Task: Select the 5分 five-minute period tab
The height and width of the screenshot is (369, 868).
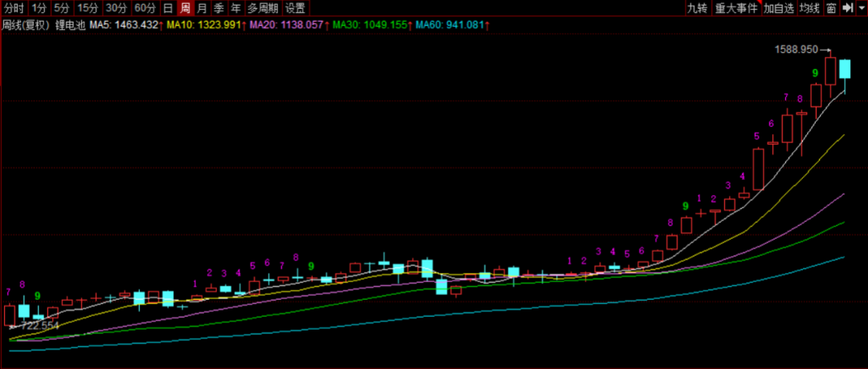Action: point(61,8)
